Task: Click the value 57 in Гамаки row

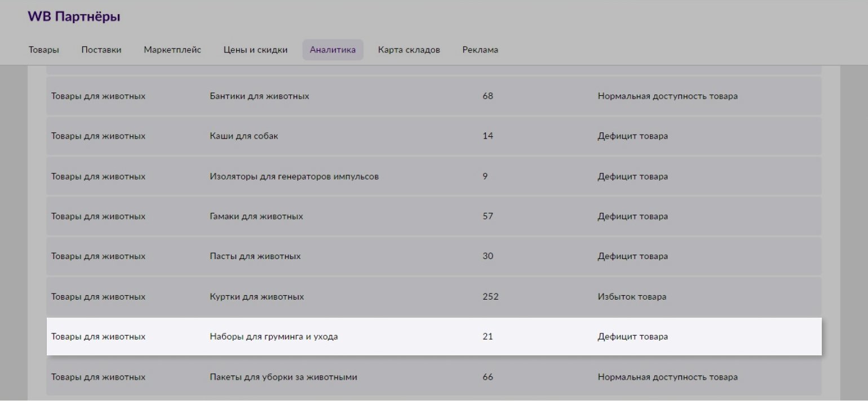Action: [x=488, y=217]
